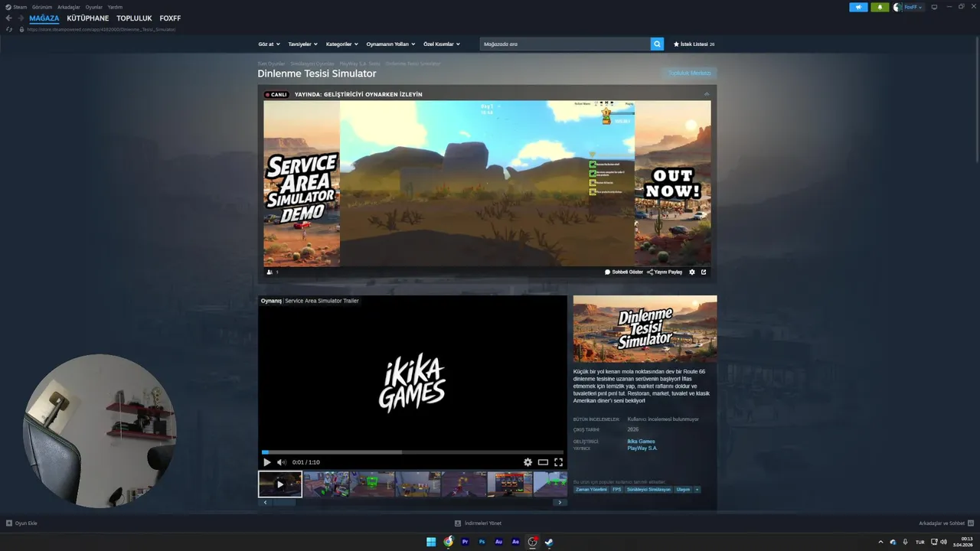Click Simülasyon Oyunları breadcrumb link

click(x=312, y=64)
